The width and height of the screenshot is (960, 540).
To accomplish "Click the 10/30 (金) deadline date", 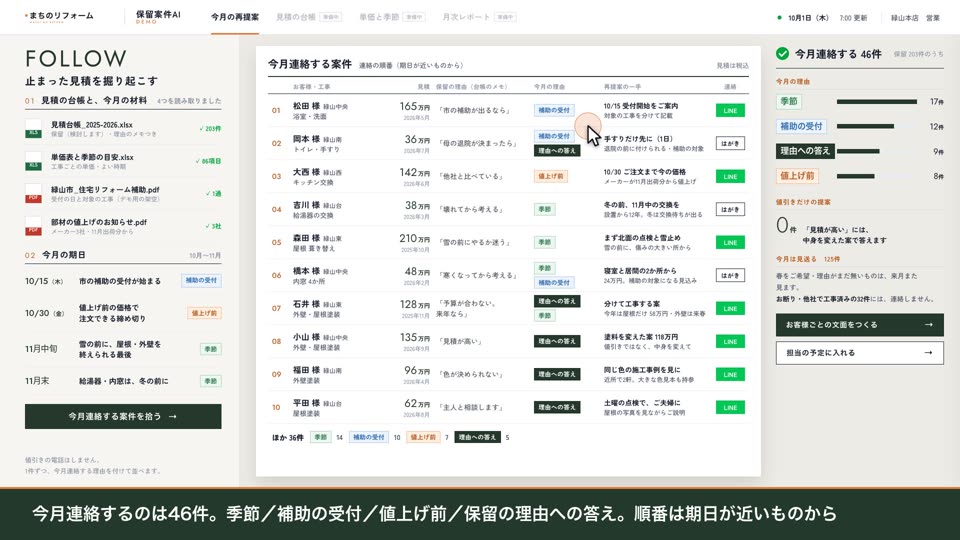I will point(45,313).
